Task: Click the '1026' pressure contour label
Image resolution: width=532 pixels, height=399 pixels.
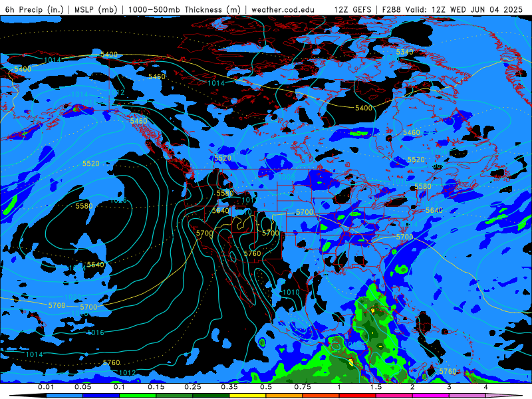Action: [x=118, y=200]
